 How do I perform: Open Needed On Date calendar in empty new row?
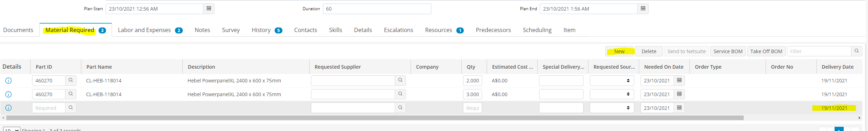tap(679, 108)
